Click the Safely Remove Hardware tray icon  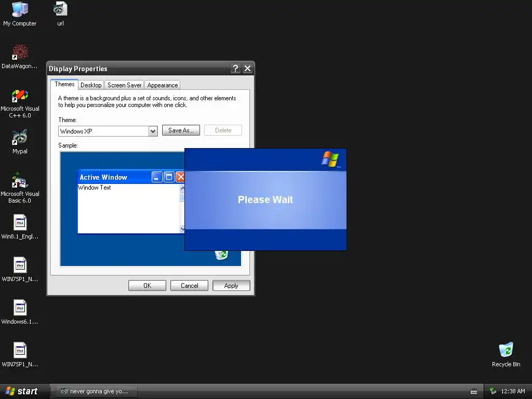click(493, 391)
